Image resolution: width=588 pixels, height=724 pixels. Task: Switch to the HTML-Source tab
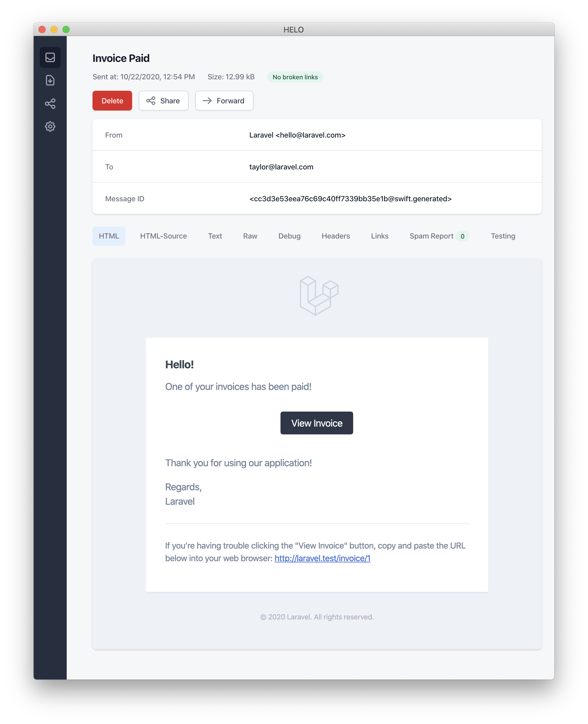[163, 235]
